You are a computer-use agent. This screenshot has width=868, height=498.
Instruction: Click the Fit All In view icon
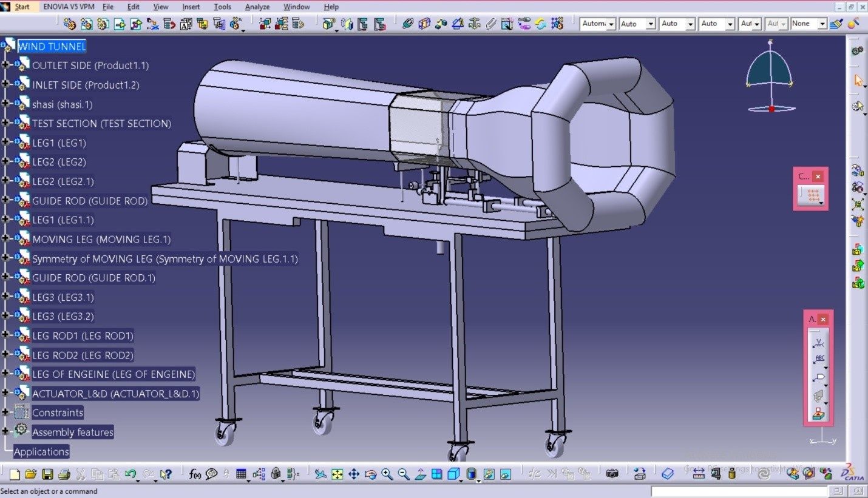click(x=337, y=474)
